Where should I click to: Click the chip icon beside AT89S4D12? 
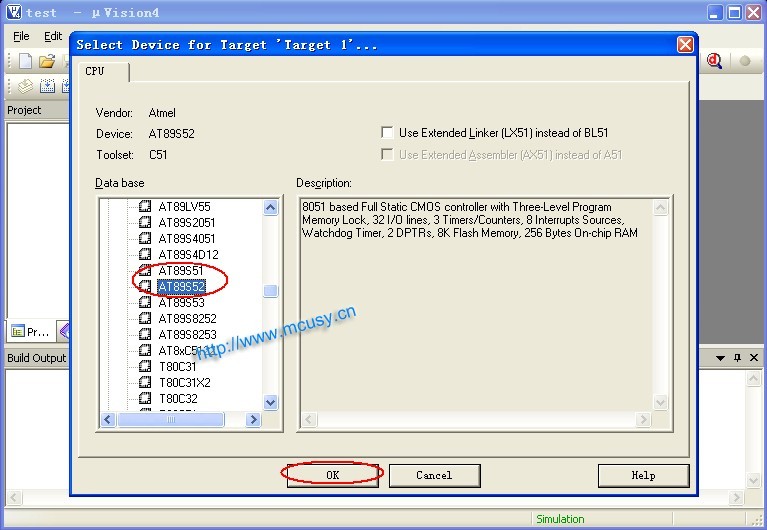coord(145,254)
